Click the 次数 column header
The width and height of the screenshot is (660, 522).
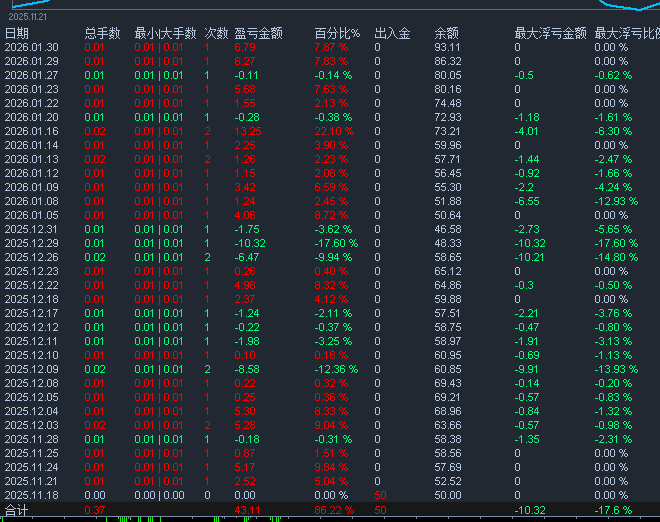click(x=216, y=33)
